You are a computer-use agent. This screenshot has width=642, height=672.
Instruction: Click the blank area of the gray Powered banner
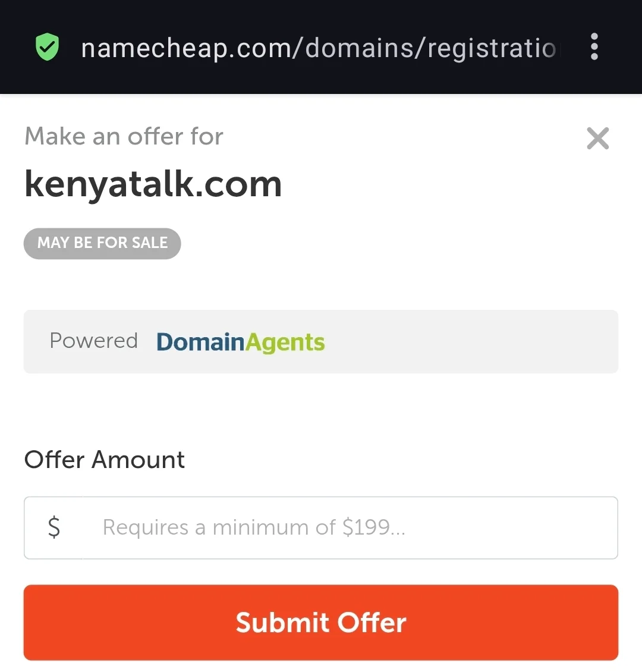click(x=471, y=341)
